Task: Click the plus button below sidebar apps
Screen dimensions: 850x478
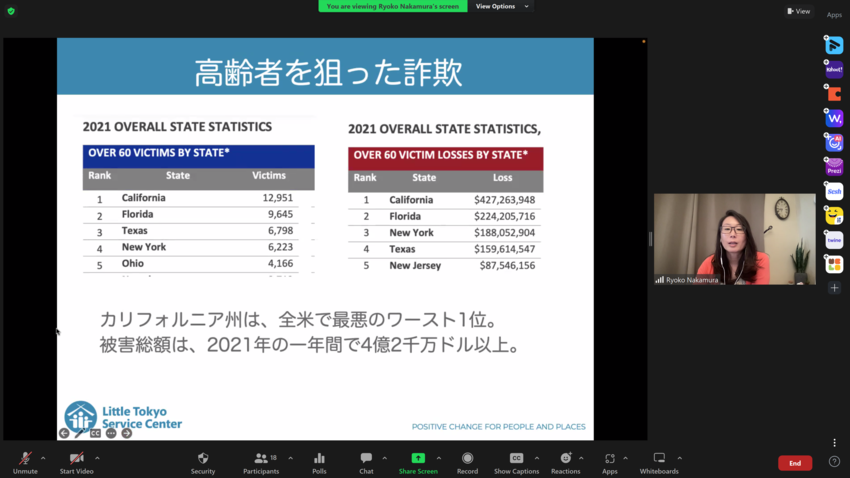Action: pos(834,288)
